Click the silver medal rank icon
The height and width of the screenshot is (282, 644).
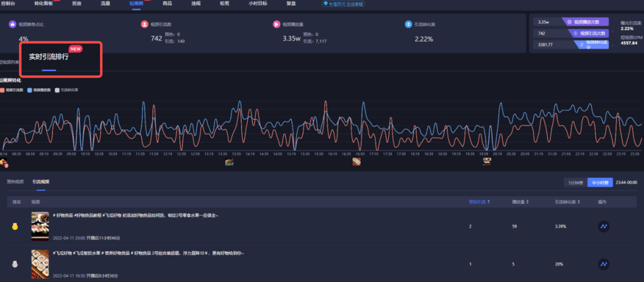point(15,264)
